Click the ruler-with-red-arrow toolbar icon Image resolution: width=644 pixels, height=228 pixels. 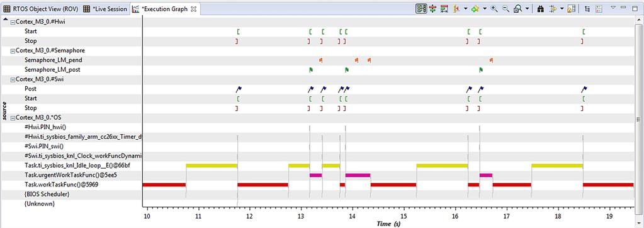[457, 8]
